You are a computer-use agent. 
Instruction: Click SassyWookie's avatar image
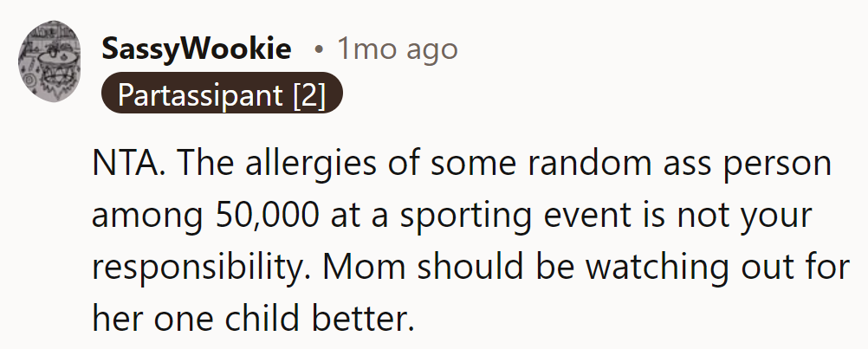(x=51, y=65)
